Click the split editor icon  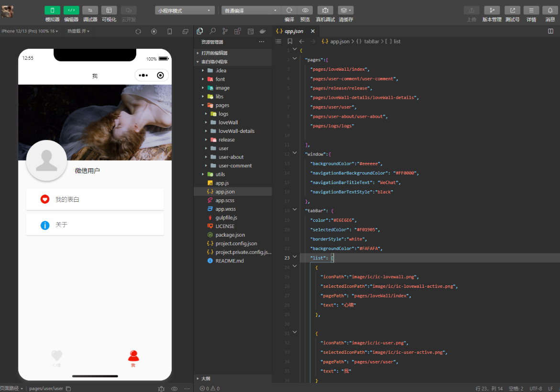click(x=550, y=31)
